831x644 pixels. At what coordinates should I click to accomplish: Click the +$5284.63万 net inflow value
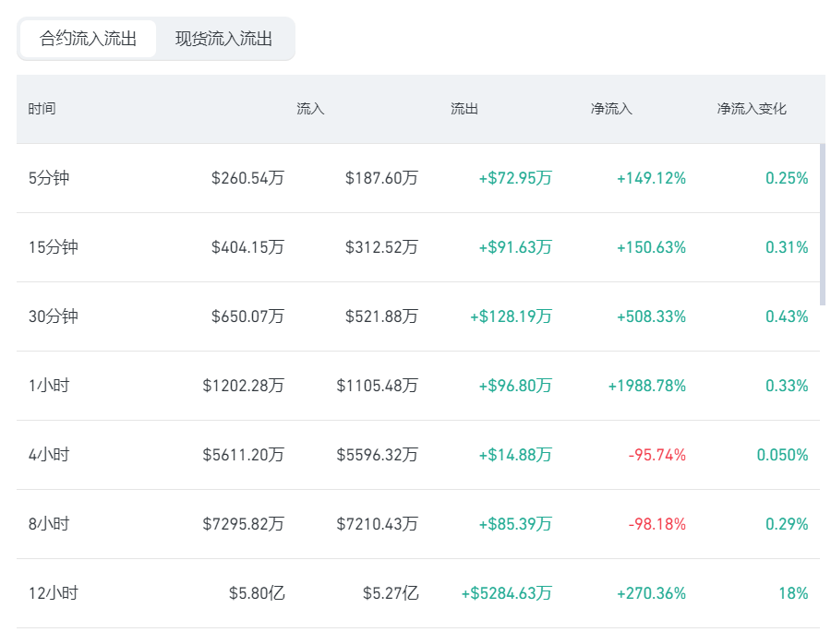507,593
